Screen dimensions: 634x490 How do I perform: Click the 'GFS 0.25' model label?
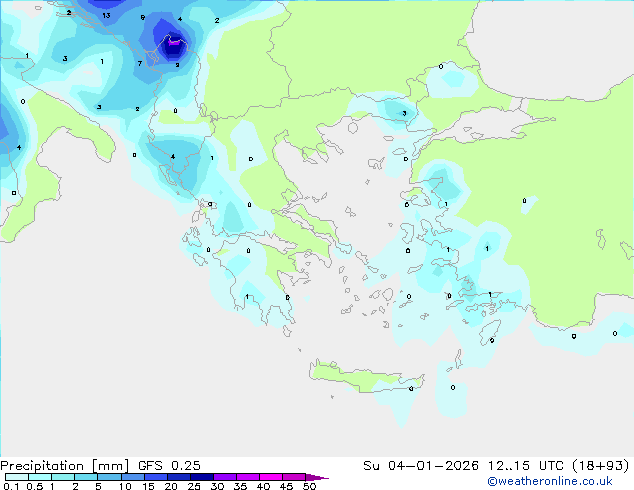[169, 466]
